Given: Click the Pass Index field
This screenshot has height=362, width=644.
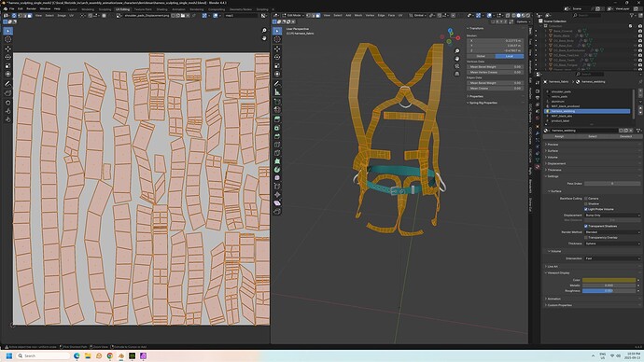Looking at the screenshot, I should (612, 184).
